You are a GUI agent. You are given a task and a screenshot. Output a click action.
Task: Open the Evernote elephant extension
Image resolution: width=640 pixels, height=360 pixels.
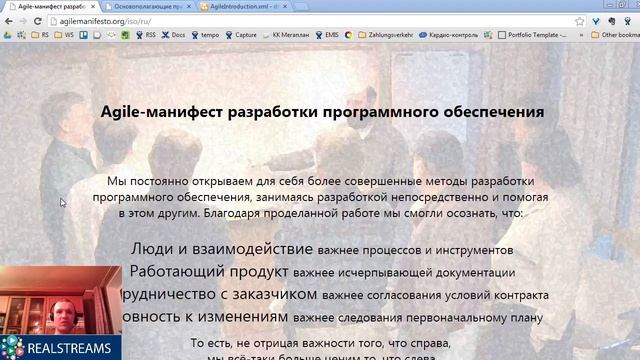click(611, 21)
